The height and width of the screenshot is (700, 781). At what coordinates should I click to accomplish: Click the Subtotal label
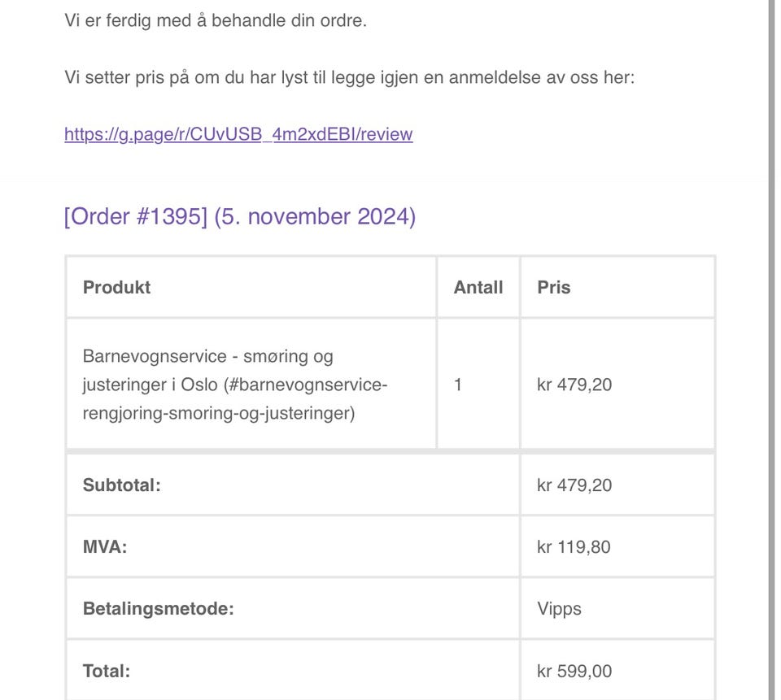pos(122,485)
